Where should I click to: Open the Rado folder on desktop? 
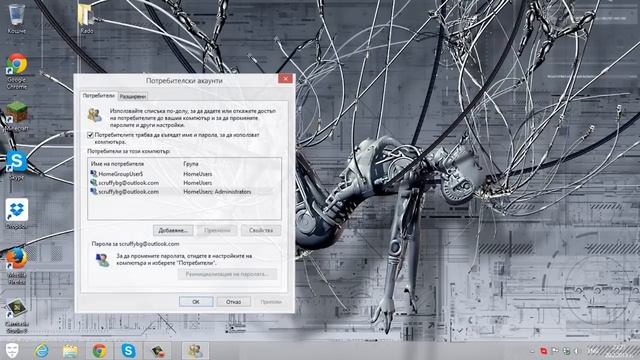coord(87,18)
